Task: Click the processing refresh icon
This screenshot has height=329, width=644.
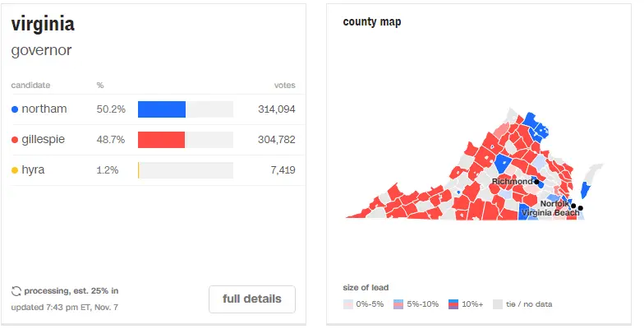Action: (16, 291)
